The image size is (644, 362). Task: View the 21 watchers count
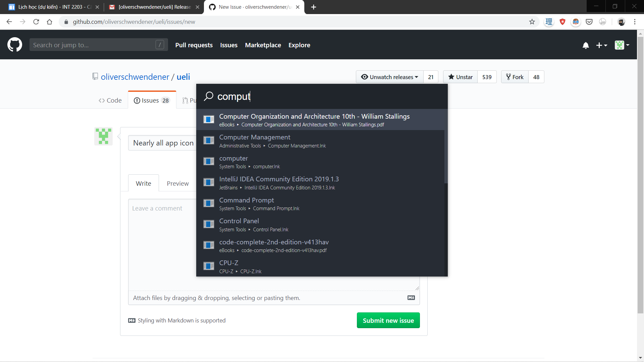(x=431, y=77)
